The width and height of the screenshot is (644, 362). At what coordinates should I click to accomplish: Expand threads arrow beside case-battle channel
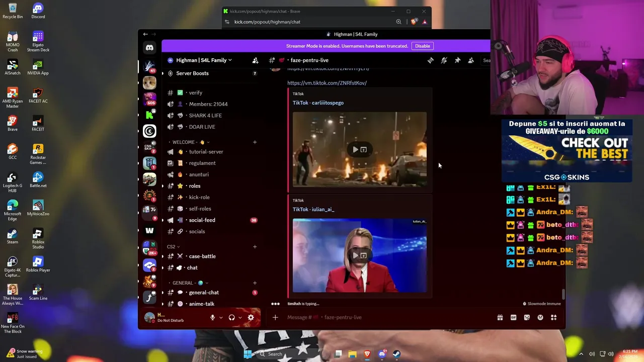click(163, 256)
